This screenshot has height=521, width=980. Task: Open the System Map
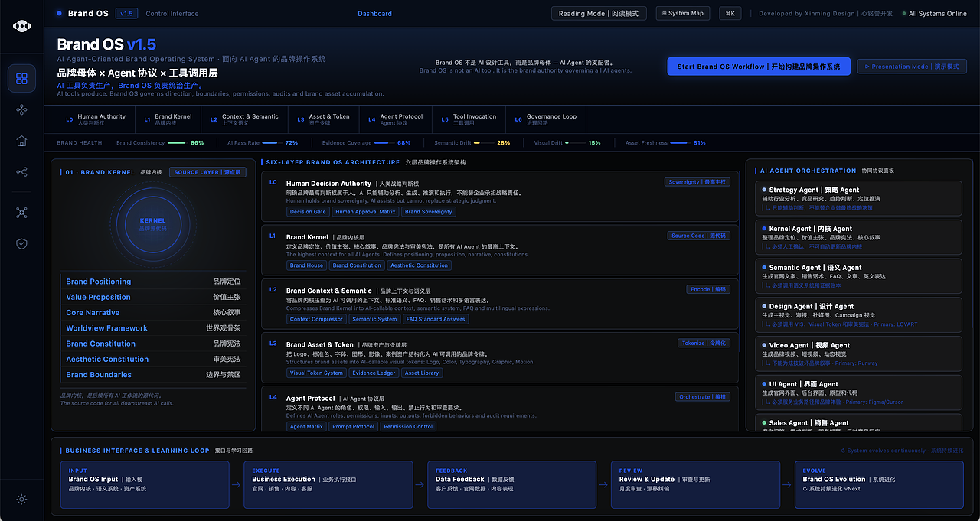pyautogui.click(x=682, y=13)
